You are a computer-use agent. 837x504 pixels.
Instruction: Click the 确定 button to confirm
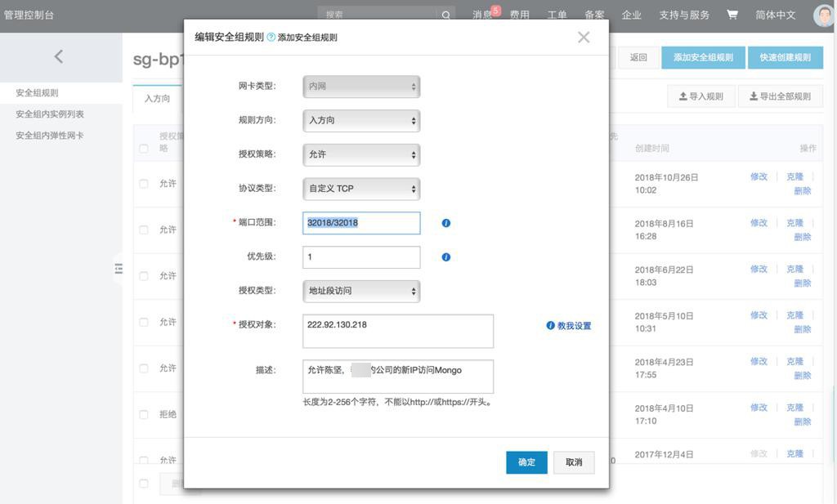(x=526, y=462)
